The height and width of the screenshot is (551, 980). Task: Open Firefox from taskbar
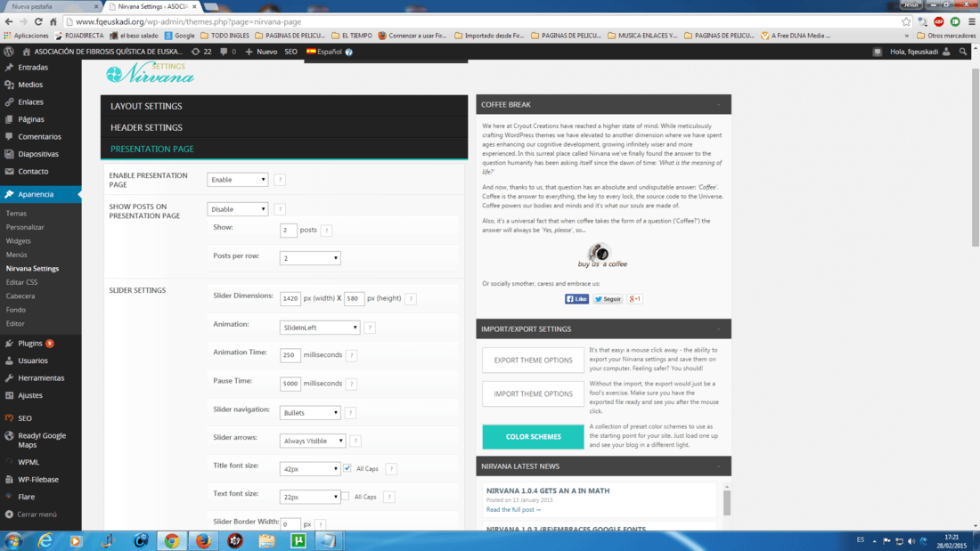(x=203, y=541)
